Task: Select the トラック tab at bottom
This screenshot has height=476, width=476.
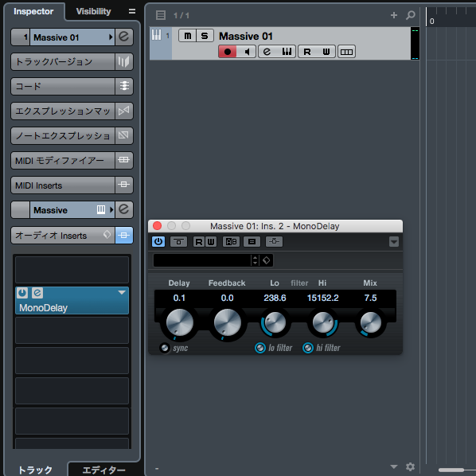Action: 35,470
